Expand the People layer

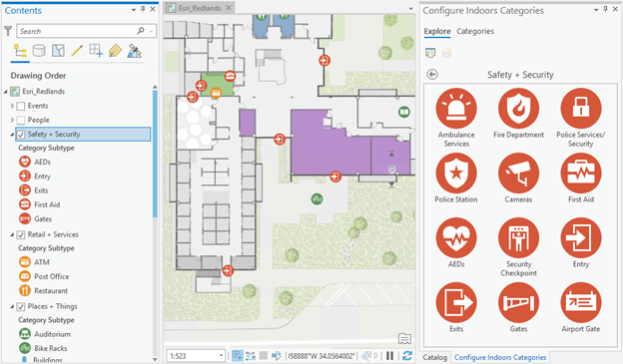(x=12, y=120)
